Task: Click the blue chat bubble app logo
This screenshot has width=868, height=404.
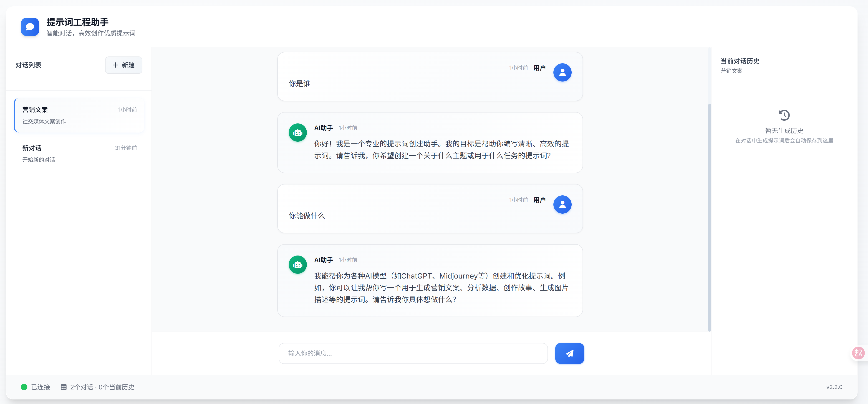Action: coord(30,27)
